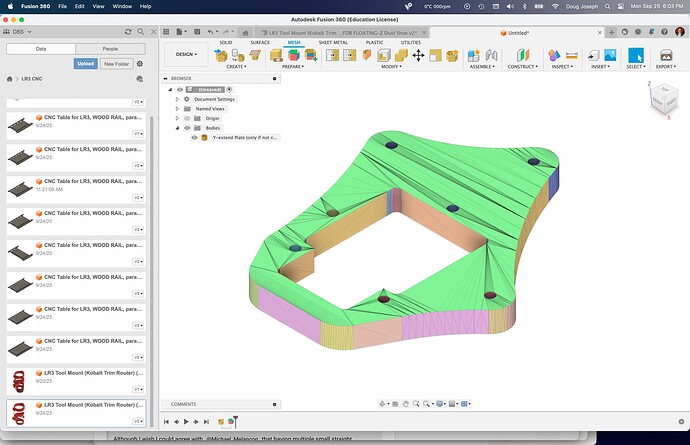
Task: Click the Insert Derive icon
Action: click(593, 55)
